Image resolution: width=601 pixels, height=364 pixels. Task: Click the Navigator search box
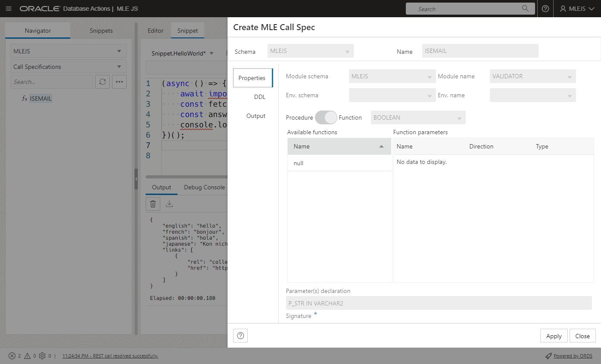pyautogui.click(x=52, y=82)
